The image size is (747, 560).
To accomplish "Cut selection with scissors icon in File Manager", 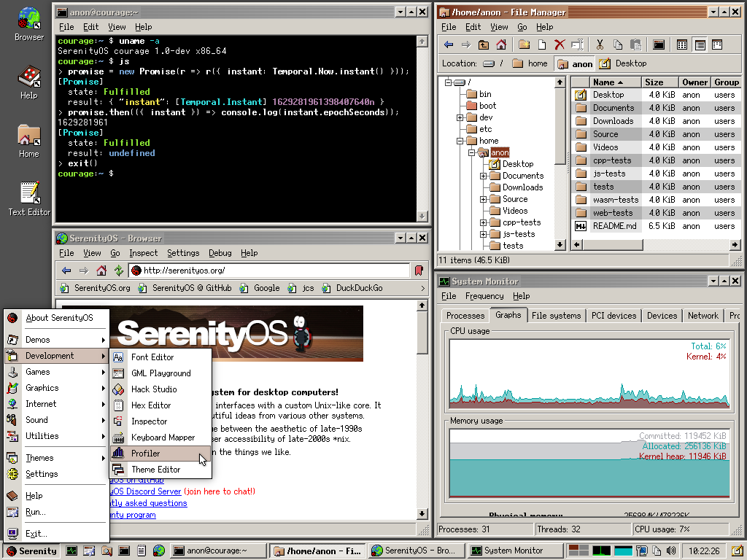I will point(600,44).
